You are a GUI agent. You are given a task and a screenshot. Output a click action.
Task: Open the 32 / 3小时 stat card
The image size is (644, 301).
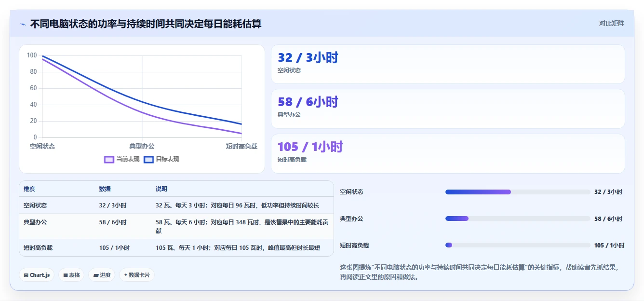(x=448, y=64)
